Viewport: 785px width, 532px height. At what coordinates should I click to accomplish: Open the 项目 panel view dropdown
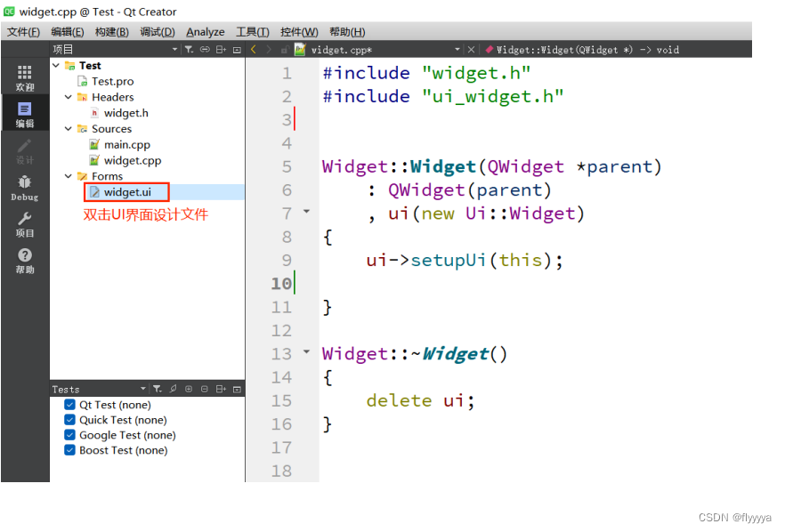[174, 50]
